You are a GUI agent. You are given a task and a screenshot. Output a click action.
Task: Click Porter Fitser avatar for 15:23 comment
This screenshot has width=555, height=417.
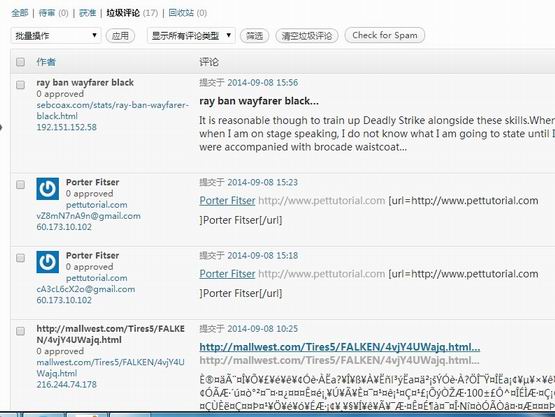point(48,189)
